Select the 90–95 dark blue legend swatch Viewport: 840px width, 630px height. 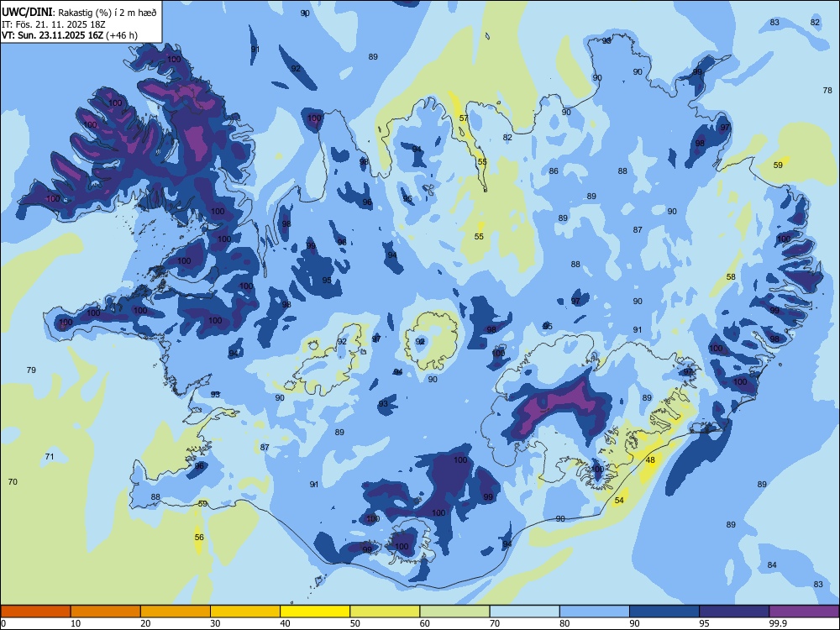(664, 612)
